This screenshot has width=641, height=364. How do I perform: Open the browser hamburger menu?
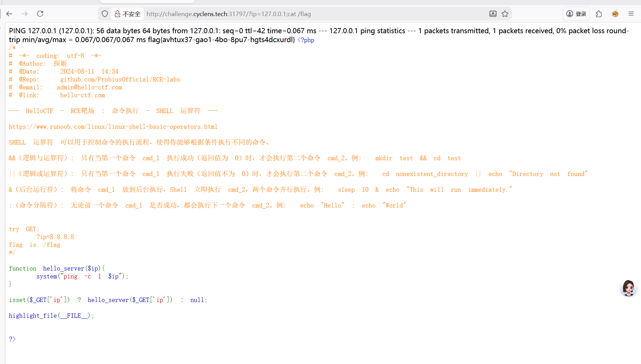click(x=631, y=14)
